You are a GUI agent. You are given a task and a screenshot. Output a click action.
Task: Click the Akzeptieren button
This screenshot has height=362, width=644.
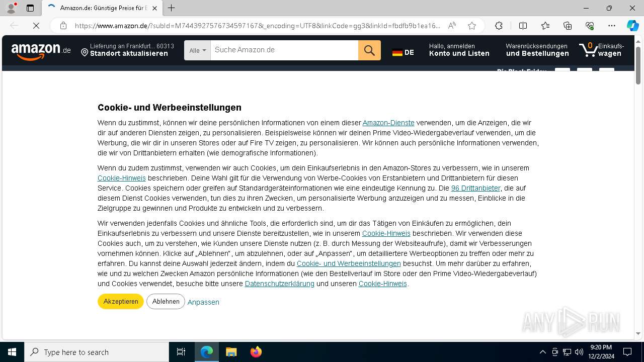121,302
